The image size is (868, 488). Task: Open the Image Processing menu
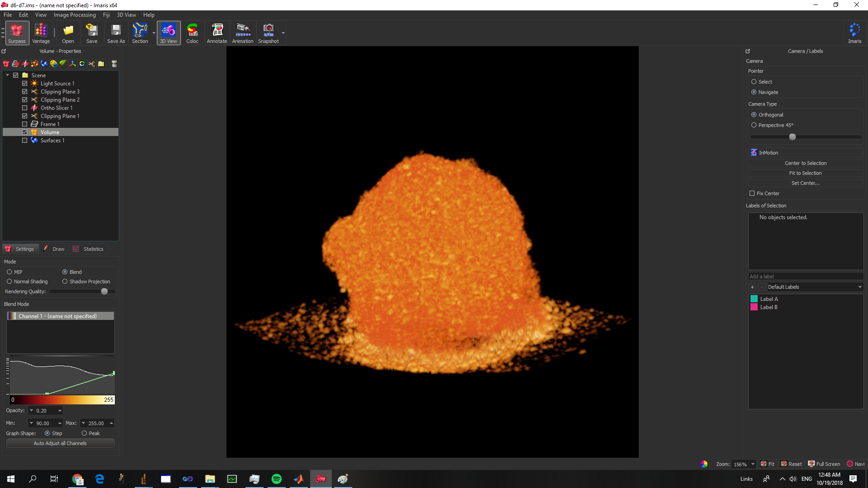click(75, 15)
